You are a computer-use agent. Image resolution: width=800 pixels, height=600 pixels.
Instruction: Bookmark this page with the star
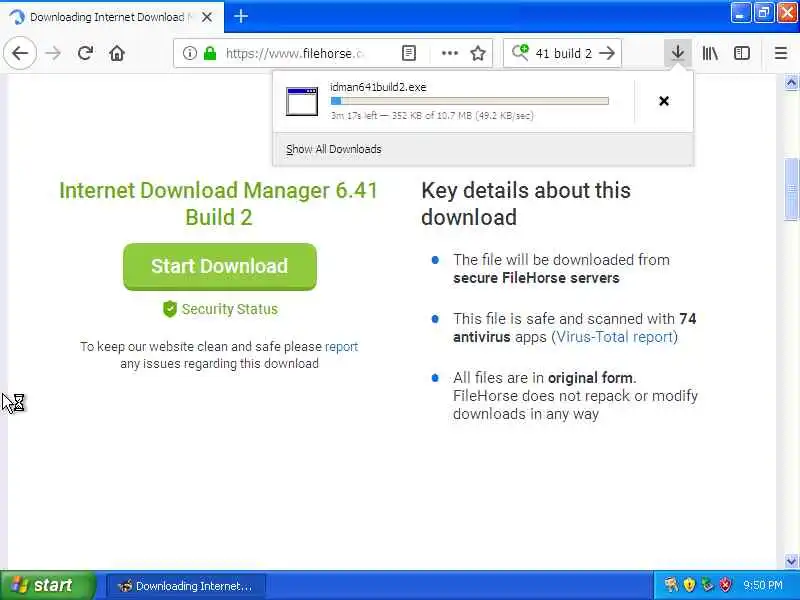478,53
